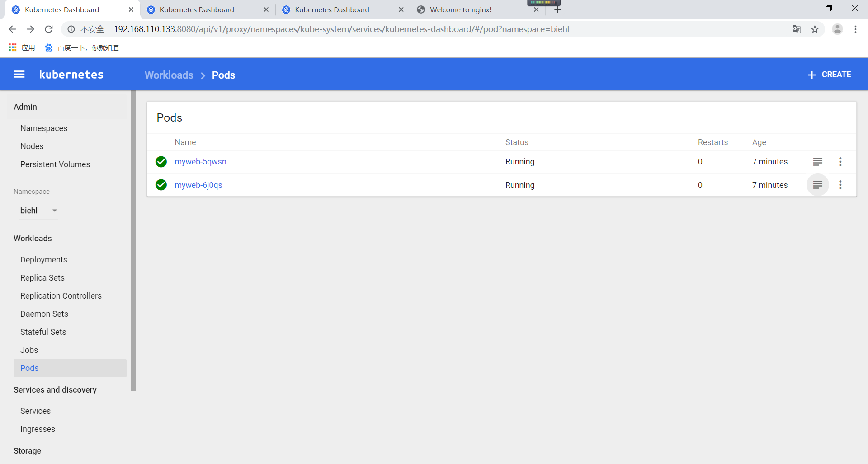Click the Name column header
The image size is (868, 464).
pos(185,142)
